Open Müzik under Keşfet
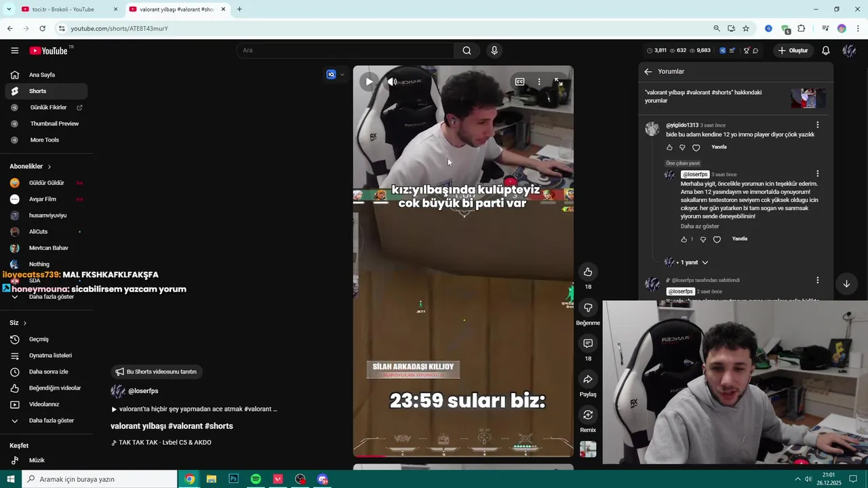The width and height of the screenshot is (868, 488). point(46,460)
